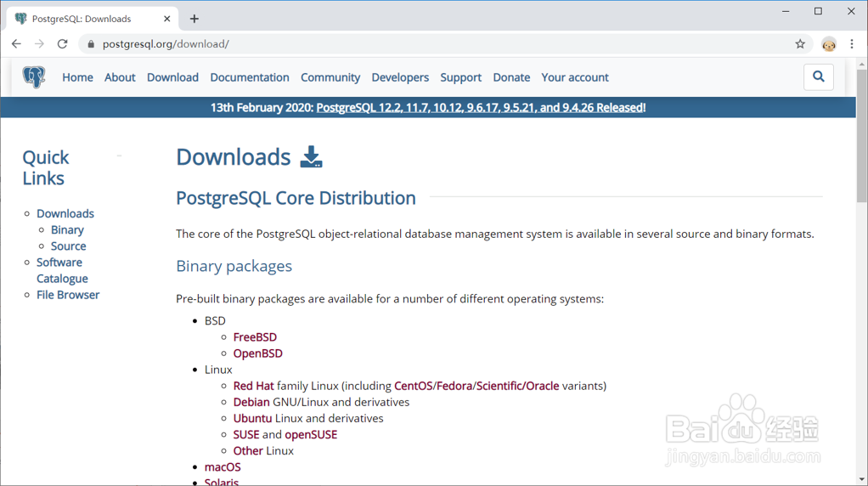Click the Chrome profile avatar
The width and height of the screenshot is (868, 486).
pyautogui.click(x=829, y=44)
